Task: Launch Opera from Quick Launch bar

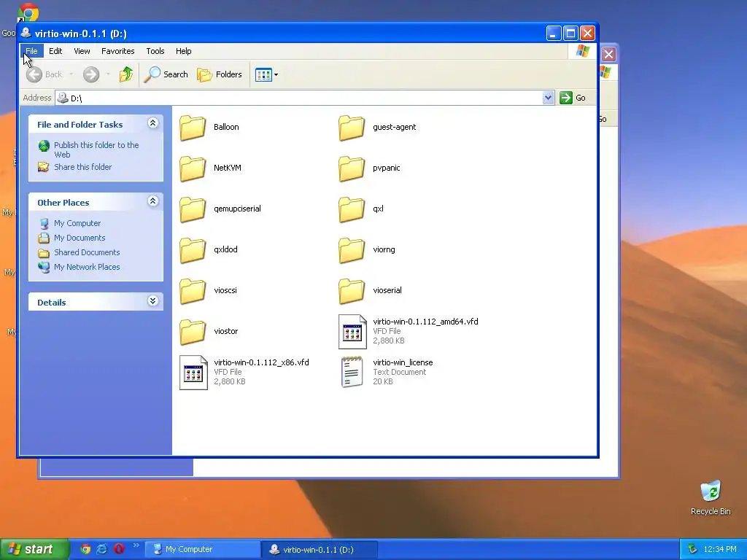Action: tap(119, 549)
